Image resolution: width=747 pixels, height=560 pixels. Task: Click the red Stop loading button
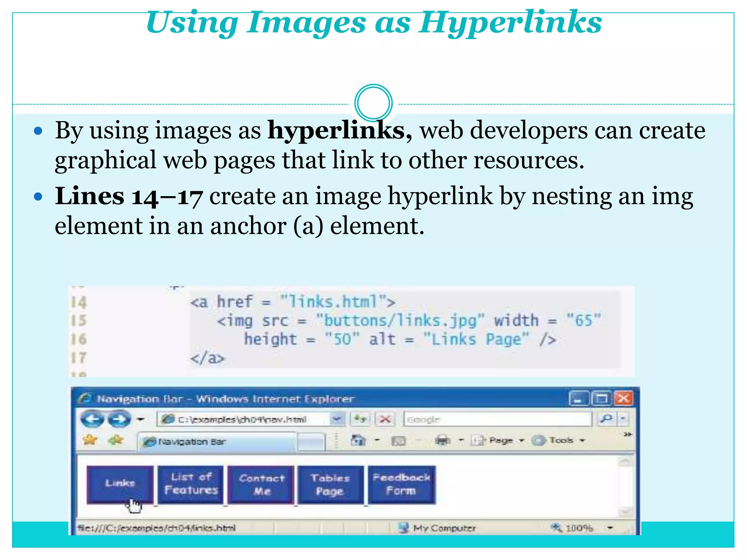[385, 419]
